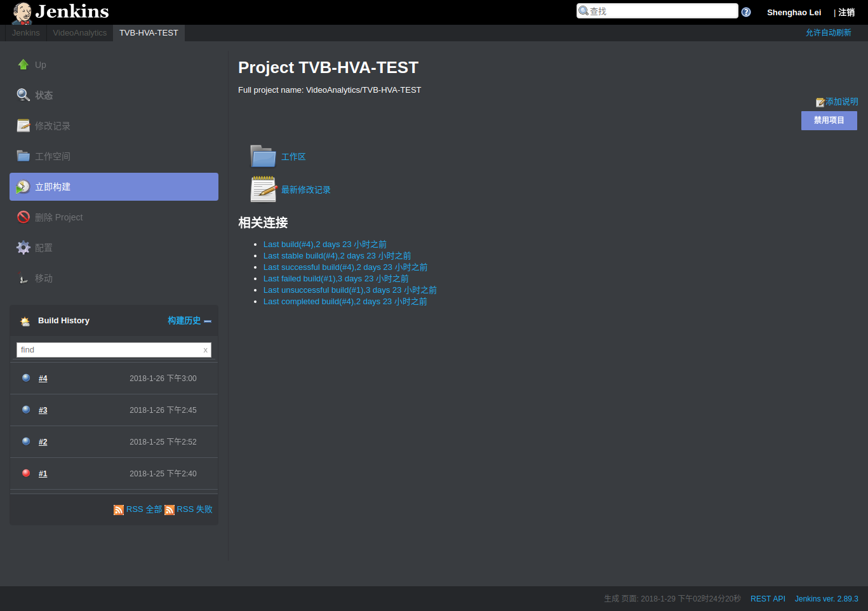The height and width of the screenshot is (611, 868).
Task: Click the blue status ball for build #3
Action: 26,410
